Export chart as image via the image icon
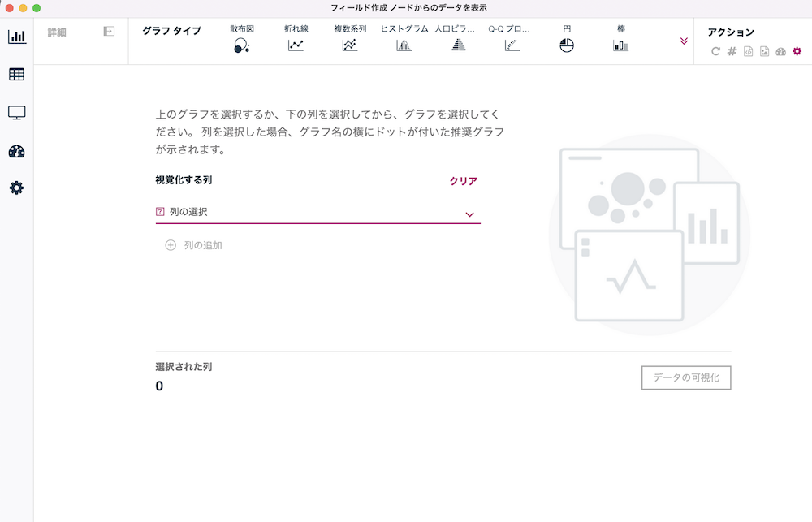The height and width of the screenshot is (522, 812). point(764,50)
